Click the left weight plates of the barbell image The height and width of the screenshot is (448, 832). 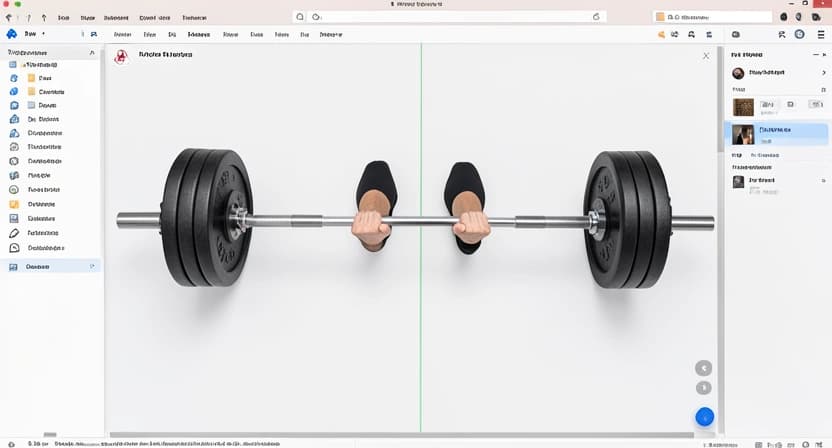(x=207, y=218)
